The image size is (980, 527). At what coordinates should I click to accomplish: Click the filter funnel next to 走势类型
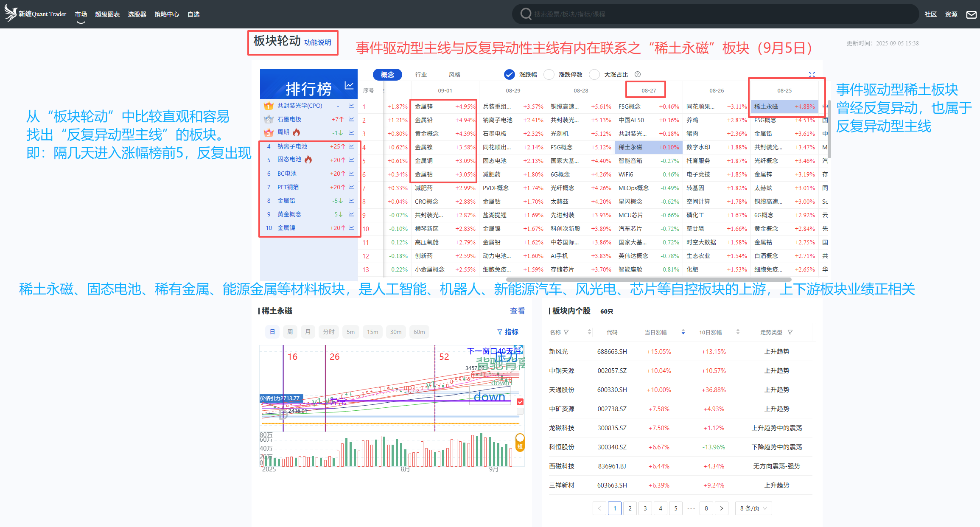[790, 332]
